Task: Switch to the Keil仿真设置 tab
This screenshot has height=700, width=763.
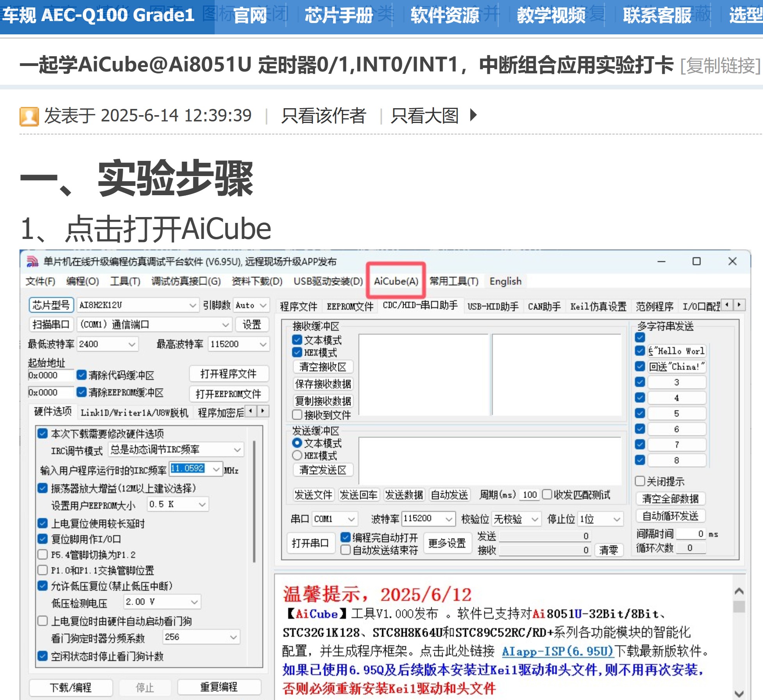Action: point(598,306)
